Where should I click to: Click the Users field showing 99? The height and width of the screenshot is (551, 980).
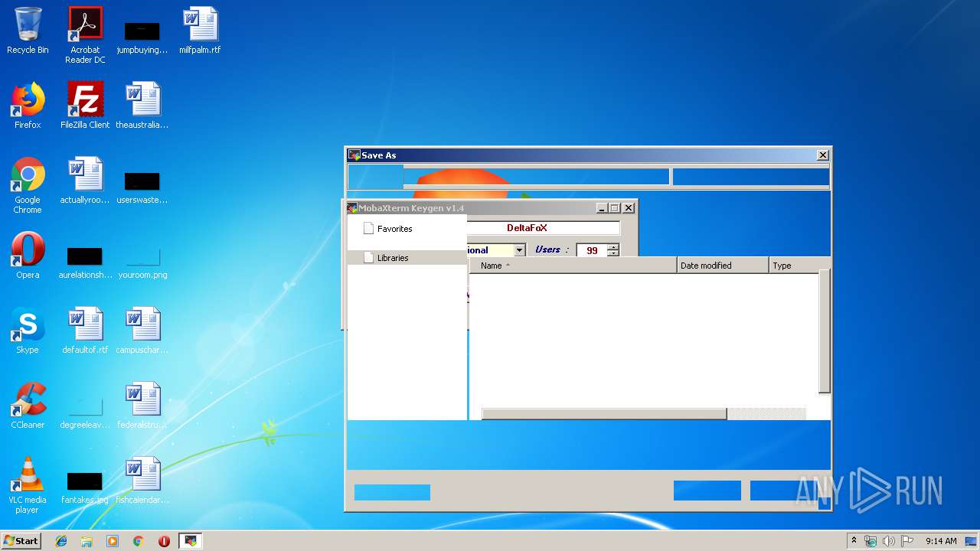coord(591,250)
